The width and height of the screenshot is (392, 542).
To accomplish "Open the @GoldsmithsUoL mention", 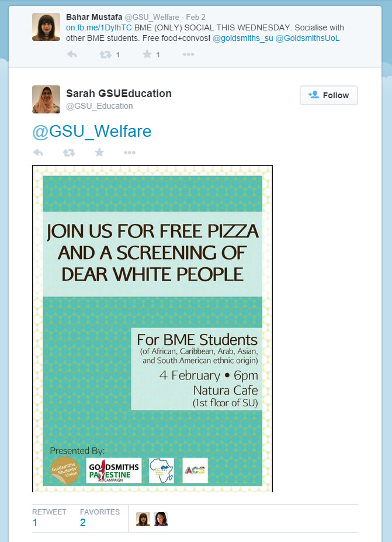I will [x=307, y=38].
